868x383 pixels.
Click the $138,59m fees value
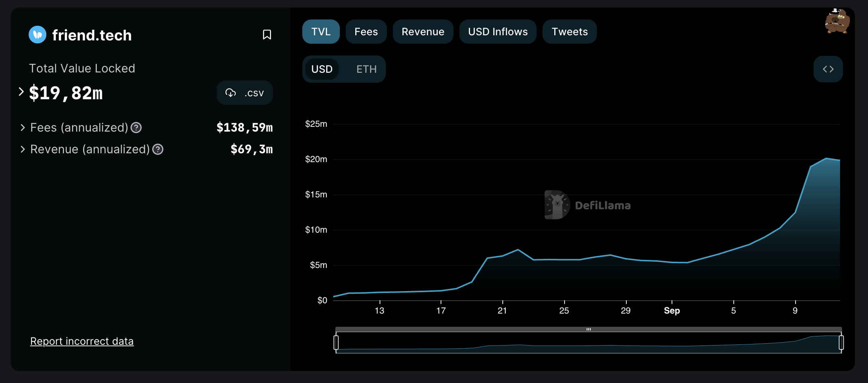(245, 128)
